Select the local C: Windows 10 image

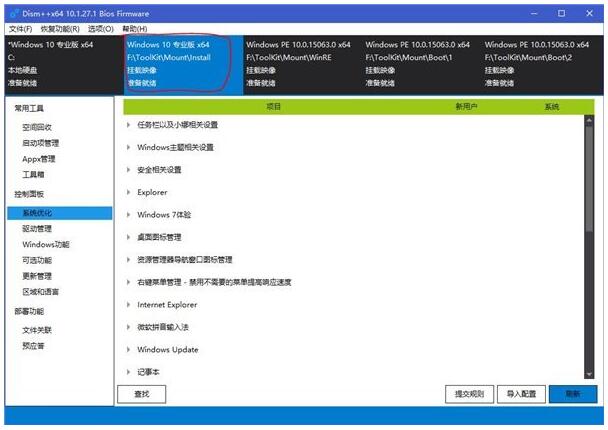(x=64, y=64)
